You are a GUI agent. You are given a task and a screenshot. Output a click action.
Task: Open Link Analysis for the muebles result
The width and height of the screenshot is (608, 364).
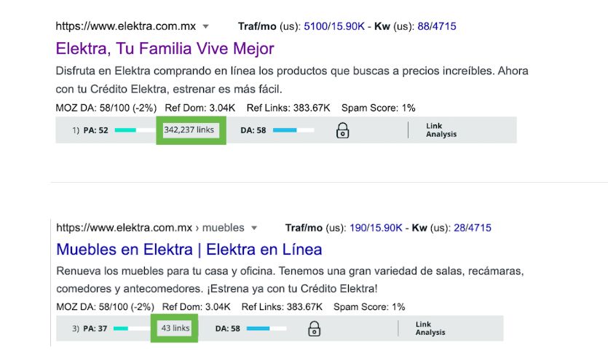[x=430, y=328]
